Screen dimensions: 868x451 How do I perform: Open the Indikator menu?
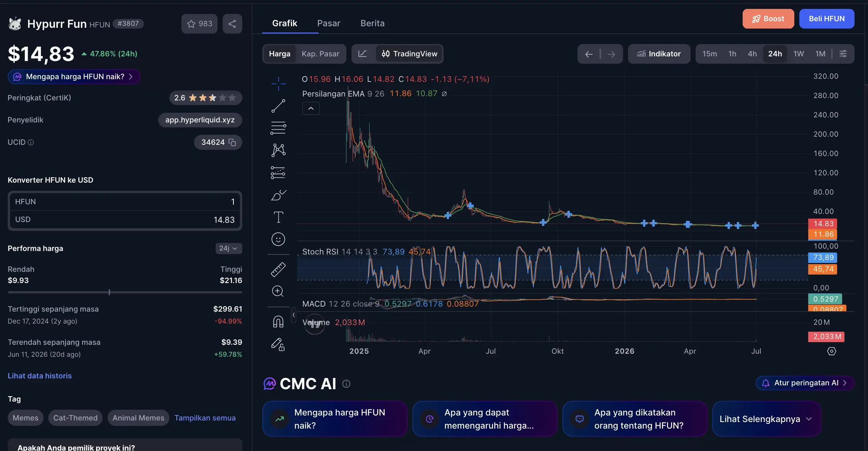(659, 54)
